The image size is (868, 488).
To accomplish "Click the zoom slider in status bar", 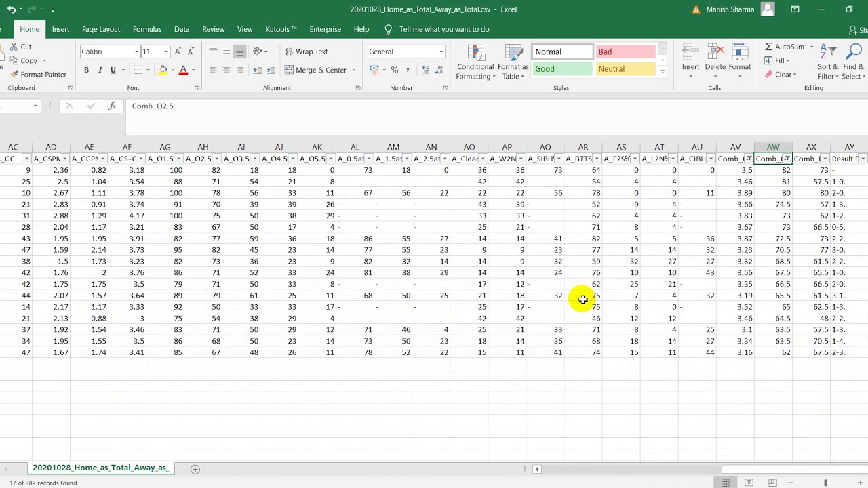I will pyautogui.click(x=825, y=483).
